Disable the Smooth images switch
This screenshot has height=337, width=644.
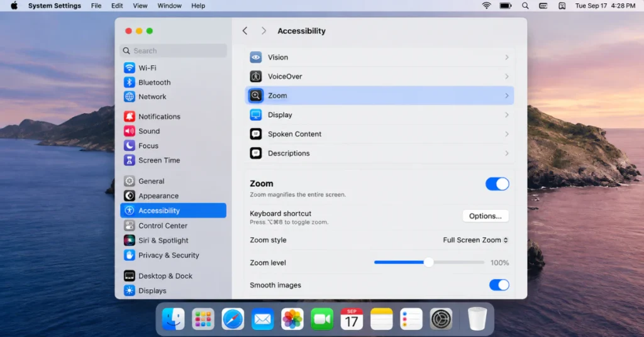click(x=499, y=285)
